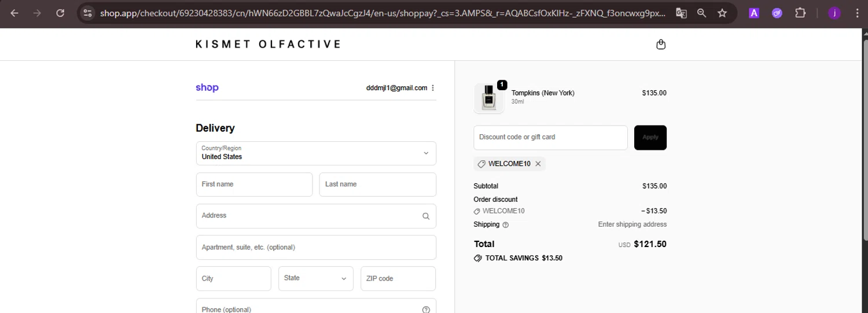
Task: Click the Delivery section heading
Action: tap(215, 128)
